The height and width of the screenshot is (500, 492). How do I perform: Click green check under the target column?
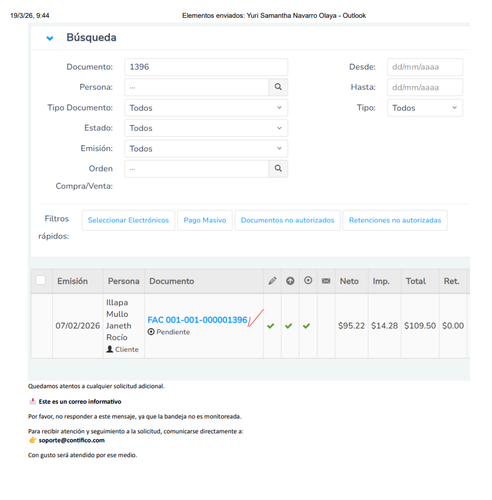point(306,326)
